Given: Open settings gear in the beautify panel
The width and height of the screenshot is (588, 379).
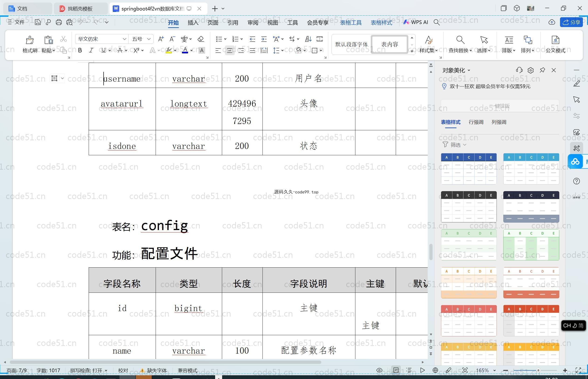Looking at the screenshot, I should point(531,70).
